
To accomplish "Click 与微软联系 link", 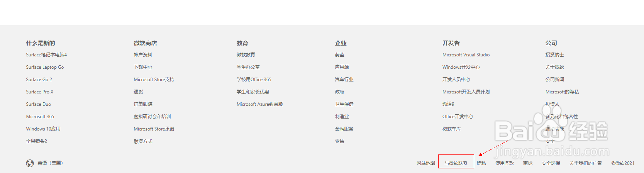I will (456, 163).
